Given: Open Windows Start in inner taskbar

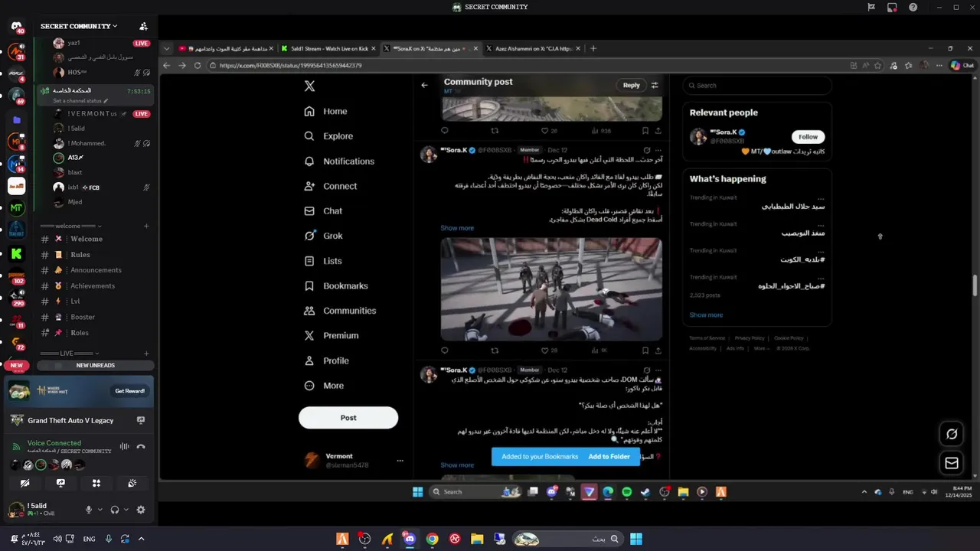Looking at the screenshot, I should coord(418,492).
